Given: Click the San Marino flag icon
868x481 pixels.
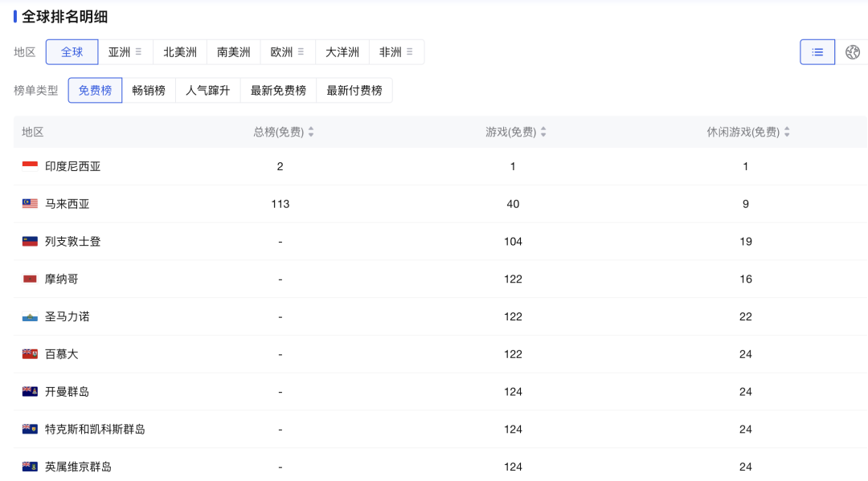Looking at the screenshot, I should 30,317.
